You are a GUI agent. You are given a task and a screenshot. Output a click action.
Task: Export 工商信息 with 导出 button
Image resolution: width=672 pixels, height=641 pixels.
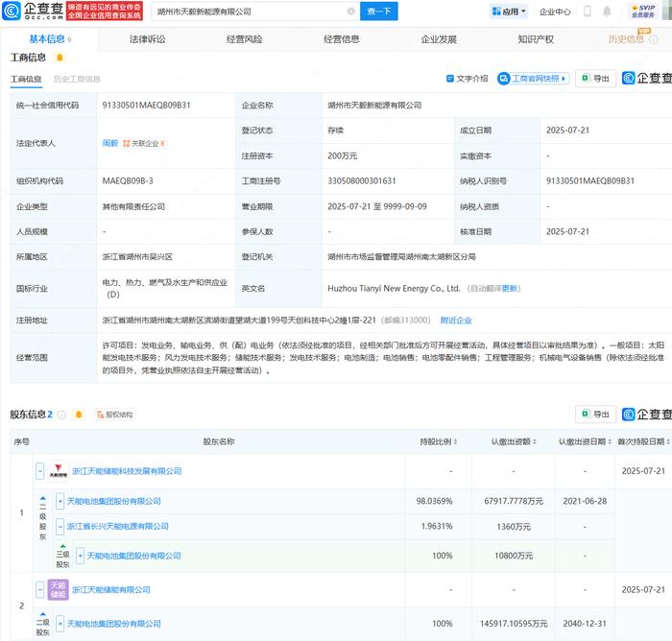(x=596, y=79)
